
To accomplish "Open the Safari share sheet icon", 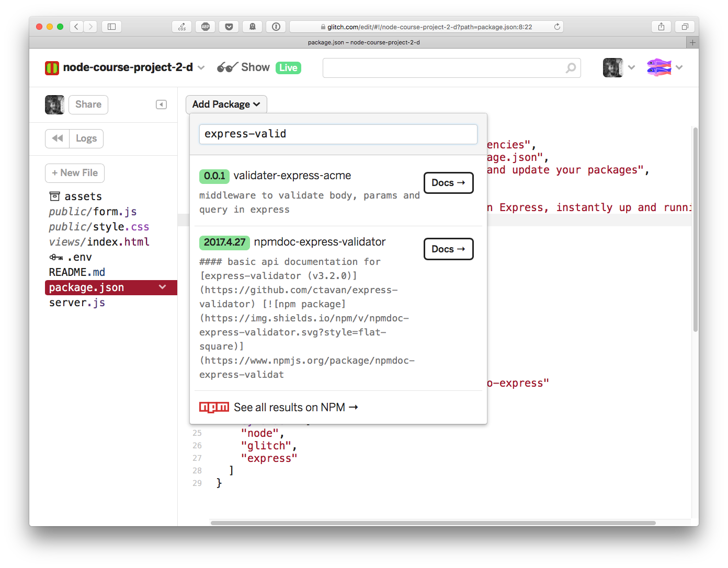I will [x=662, y=27].
